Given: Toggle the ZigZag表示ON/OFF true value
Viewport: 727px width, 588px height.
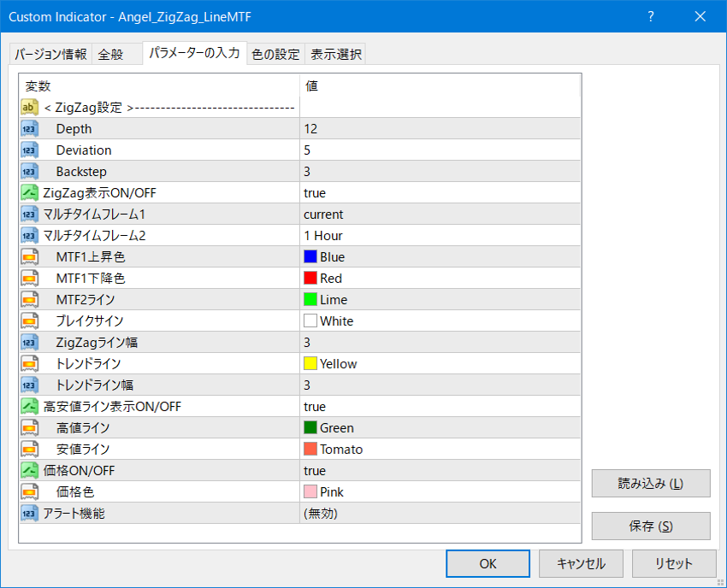Looking at the screenshot, I should click(x=440, y=193).
